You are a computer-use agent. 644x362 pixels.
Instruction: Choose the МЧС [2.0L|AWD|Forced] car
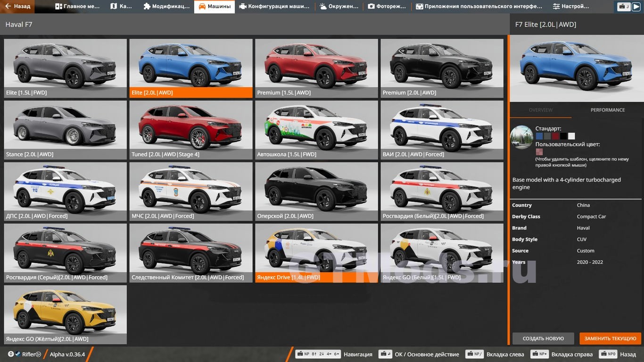[191, 192]
